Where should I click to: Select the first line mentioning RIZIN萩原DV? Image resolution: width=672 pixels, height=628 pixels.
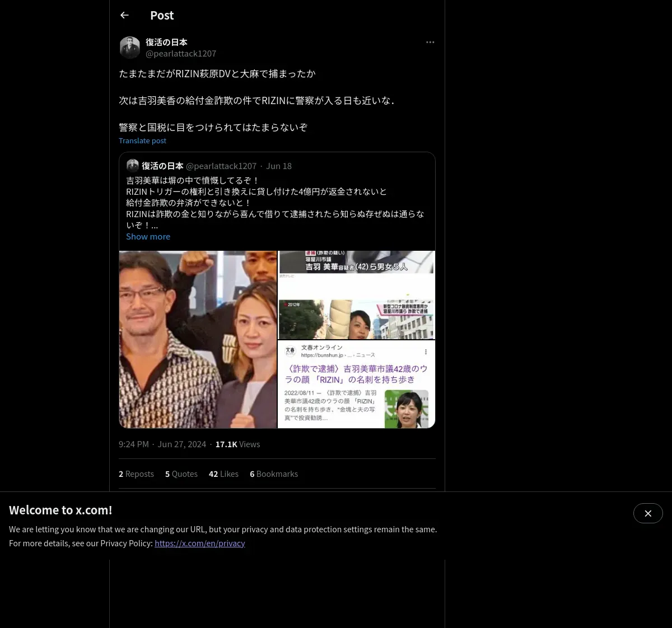[x=217, y=73]
